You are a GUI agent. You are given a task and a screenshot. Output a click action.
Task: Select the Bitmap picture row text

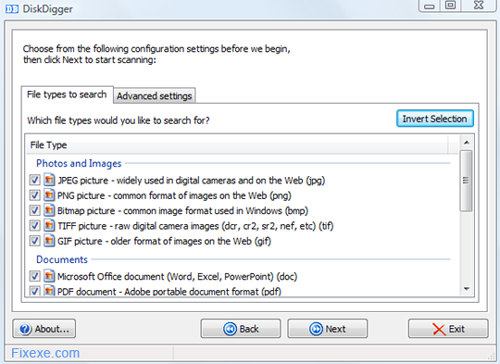(183, 211)
